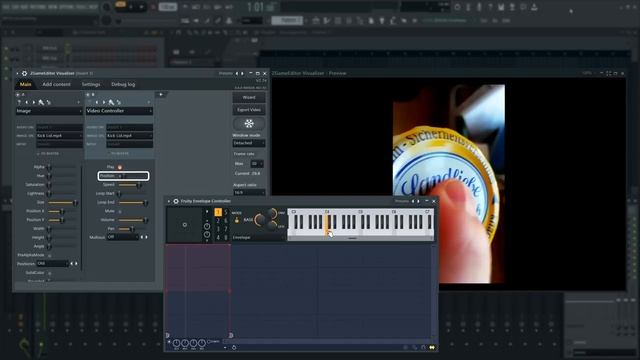Open Multiout Off dropdown

(122, 237)
